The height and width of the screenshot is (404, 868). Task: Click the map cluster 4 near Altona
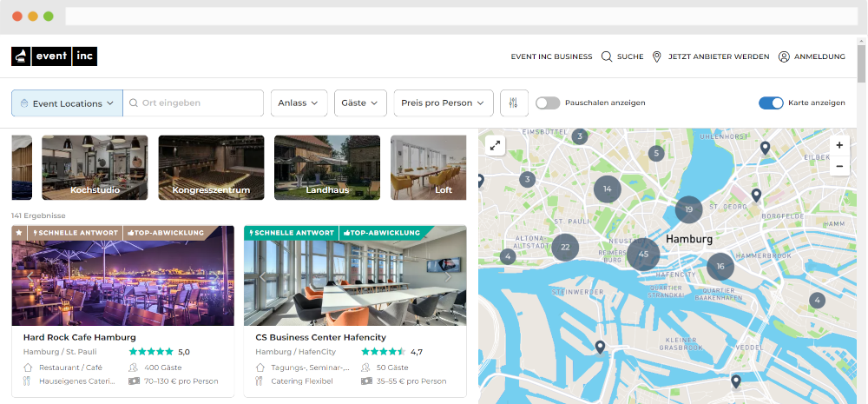point(508,256)
